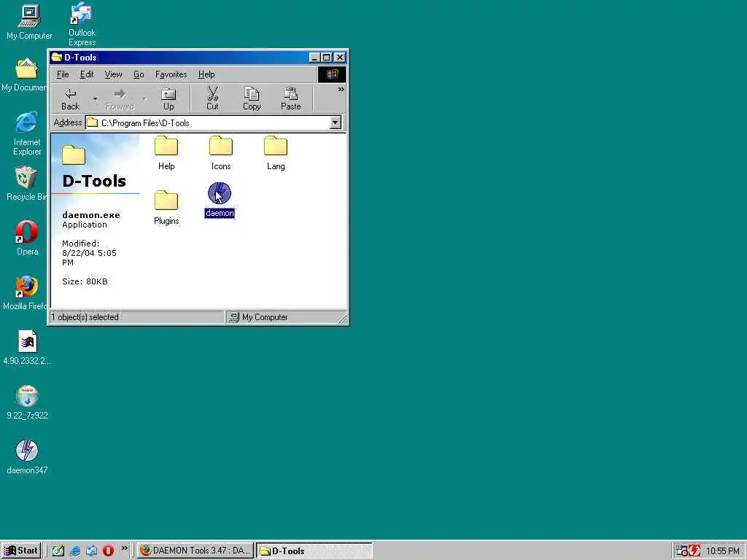This screenshot has width=747, height=560.
Task: Click the notepad-style Quick Launch icon
Action: 58,551
